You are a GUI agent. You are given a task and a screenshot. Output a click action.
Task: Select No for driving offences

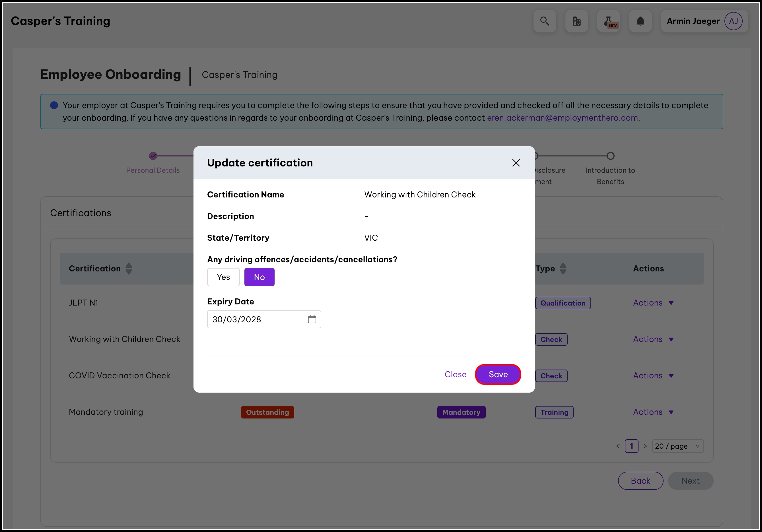tap(259, 277)
